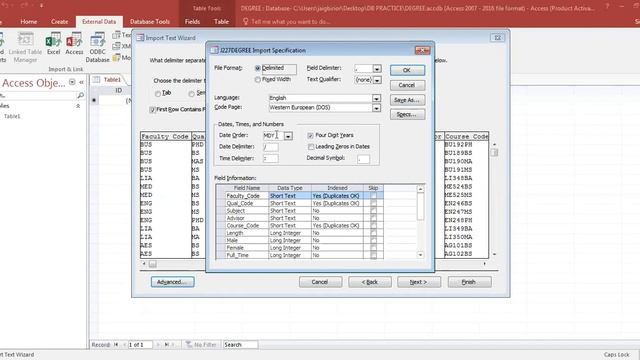Viewport: 640px width, 360px height.
Task: Click Qual_Code field name cell
Action: coord(247,203)
